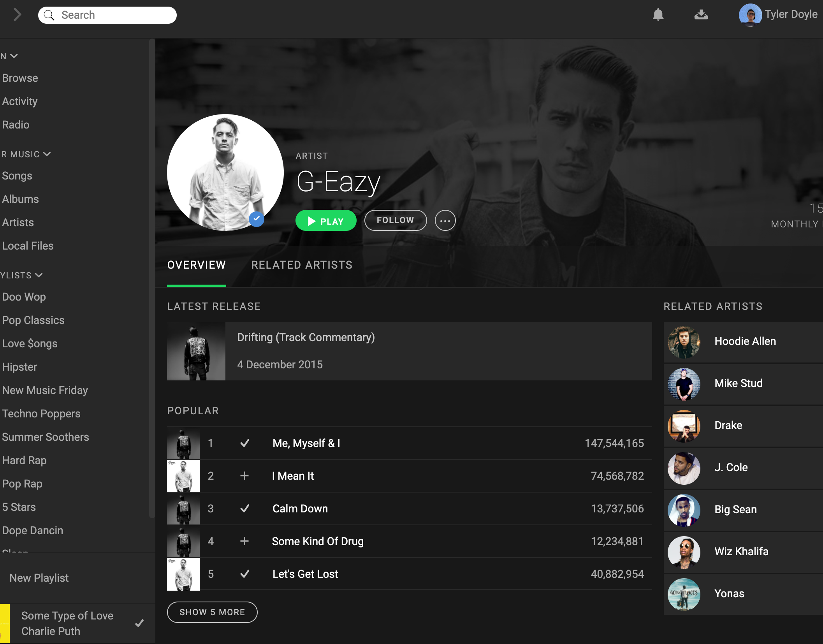Open Hoodie Allen's avatar
823x644 pixels.
(x=684, y=342)
